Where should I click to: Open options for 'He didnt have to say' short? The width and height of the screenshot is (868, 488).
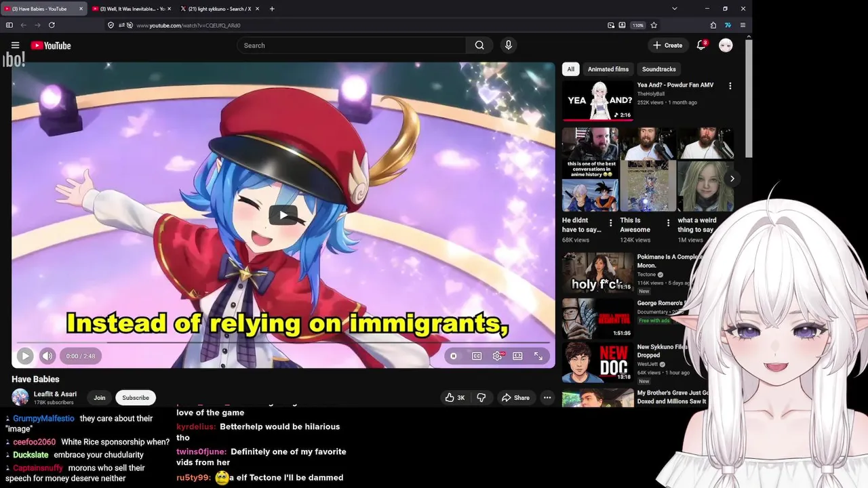(610, 223)
